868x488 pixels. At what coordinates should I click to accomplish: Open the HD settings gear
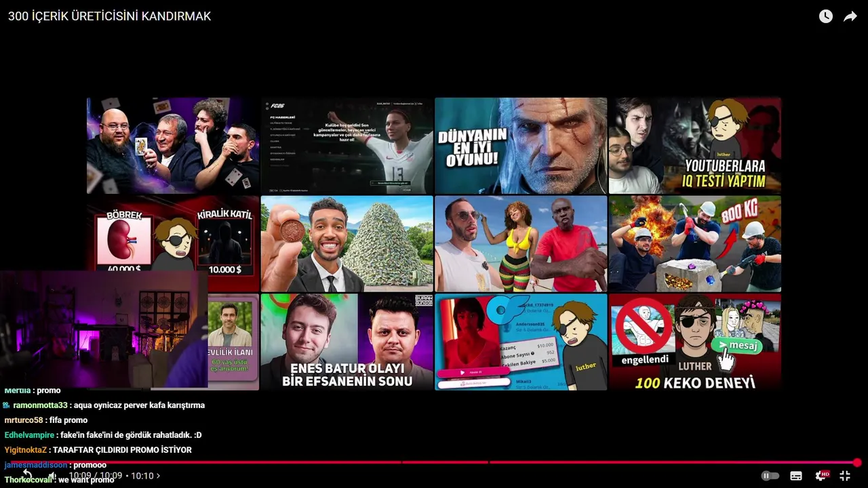pos(822,476)
